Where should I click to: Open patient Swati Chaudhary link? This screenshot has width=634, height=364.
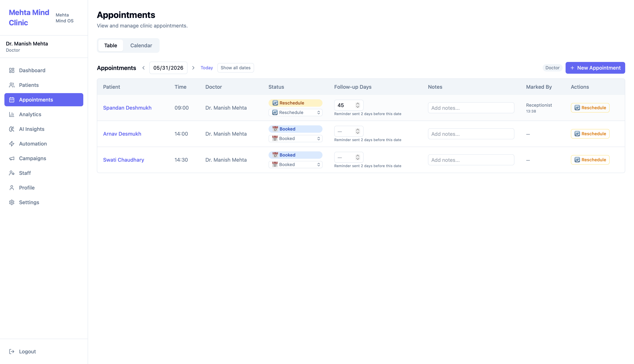click(x=124, y=160)
